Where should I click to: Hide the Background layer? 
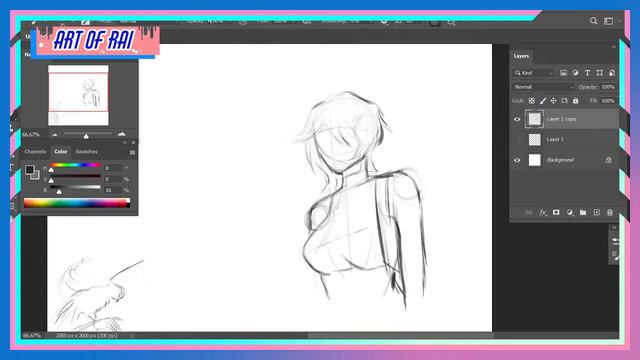click(x=517, y=160)
